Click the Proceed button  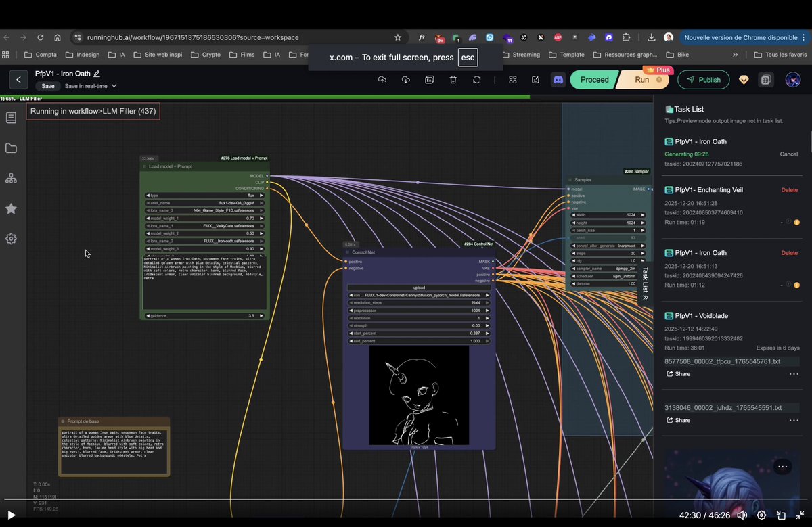[x=594, y=80]
